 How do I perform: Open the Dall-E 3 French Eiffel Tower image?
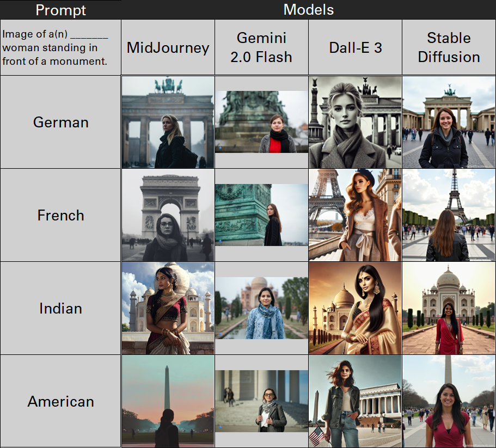355,215
